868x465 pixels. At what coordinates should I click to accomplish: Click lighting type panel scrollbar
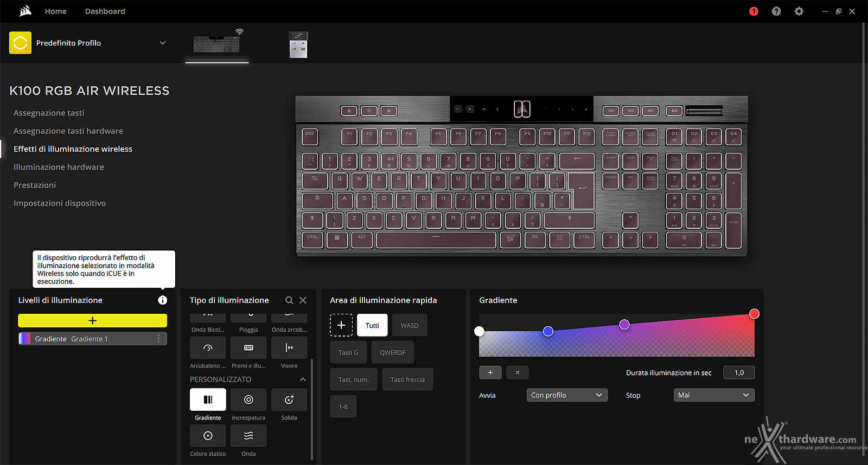pos(311,409)
